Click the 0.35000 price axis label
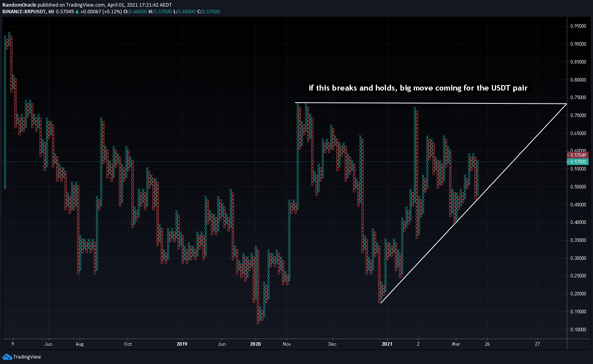 click(x=578, y=240)
